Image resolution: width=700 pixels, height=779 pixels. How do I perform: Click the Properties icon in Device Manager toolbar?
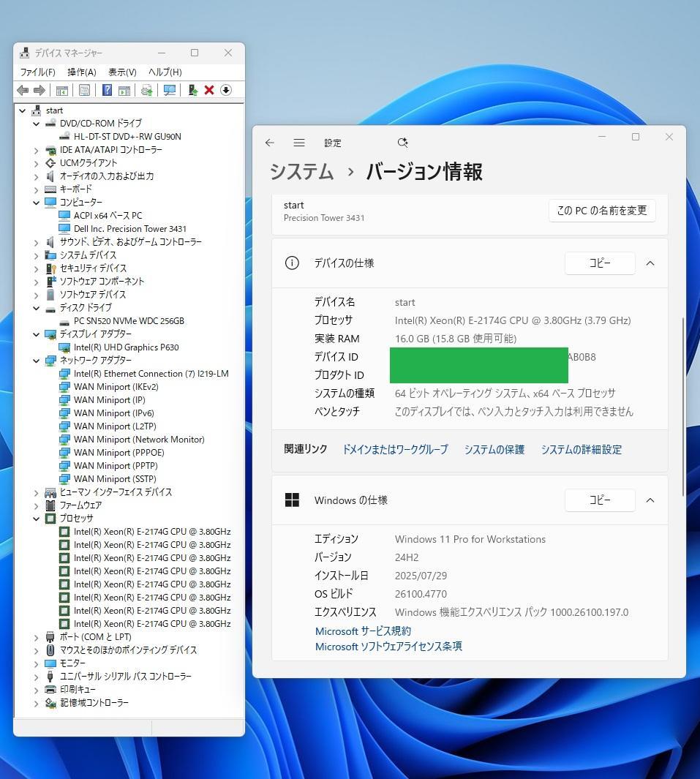[x=83, y=89]
